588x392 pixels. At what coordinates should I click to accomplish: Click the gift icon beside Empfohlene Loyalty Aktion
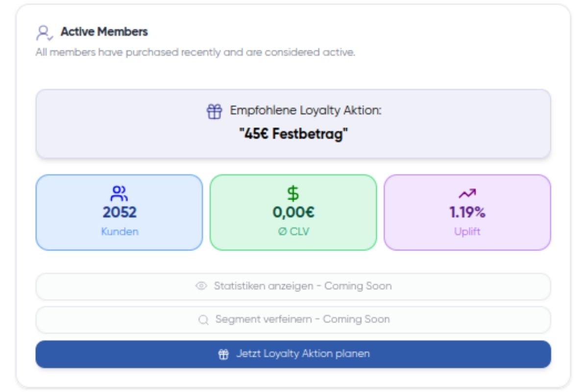tap(214, 111)
